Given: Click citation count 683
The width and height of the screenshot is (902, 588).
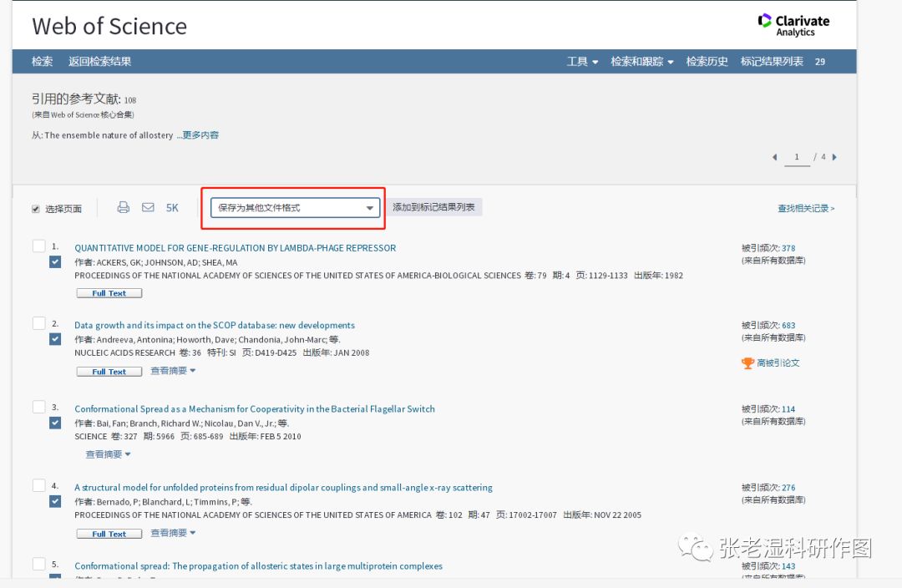Looking at the screenshot, I should (788, 326).
